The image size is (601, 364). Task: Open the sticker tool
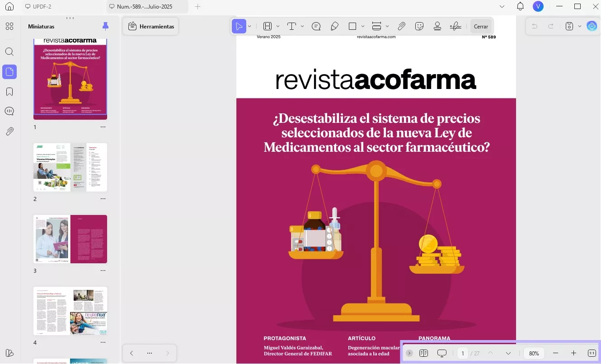[x=419, y=26]
